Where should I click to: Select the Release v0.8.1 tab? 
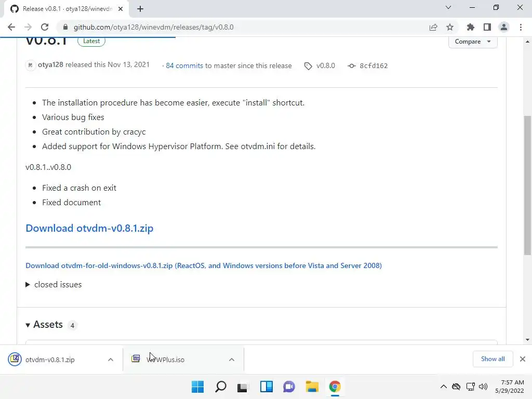click(x=66, y=9)
